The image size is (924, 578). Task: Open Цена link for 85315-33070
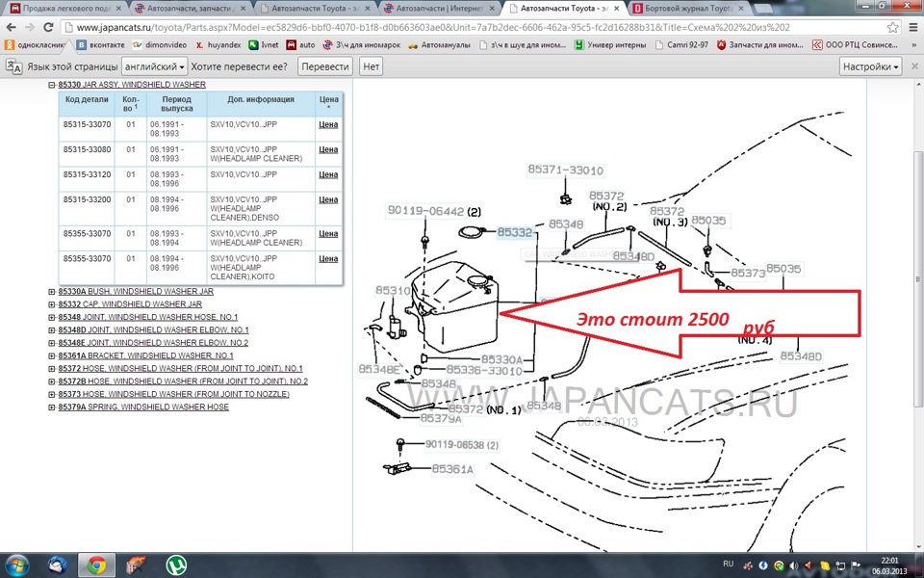[328, 124]
